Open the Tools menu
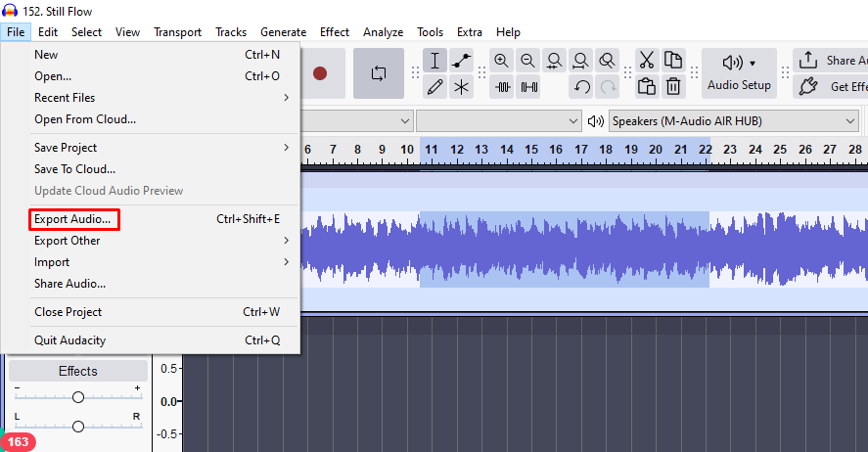 coord(431,32)
